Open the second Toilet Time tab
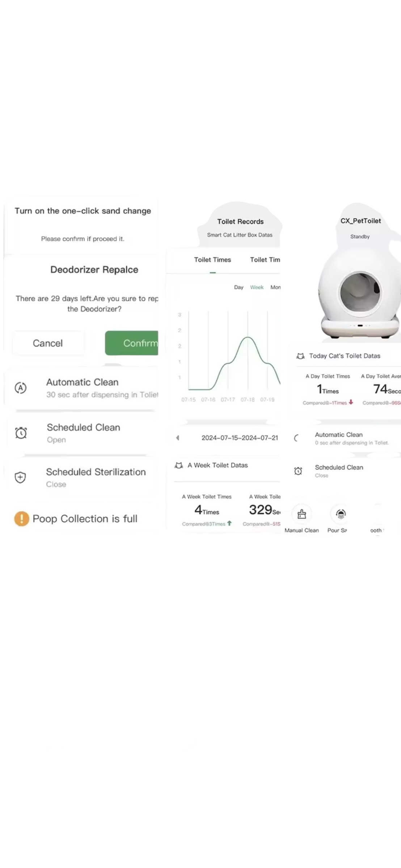 click(265, 260)
